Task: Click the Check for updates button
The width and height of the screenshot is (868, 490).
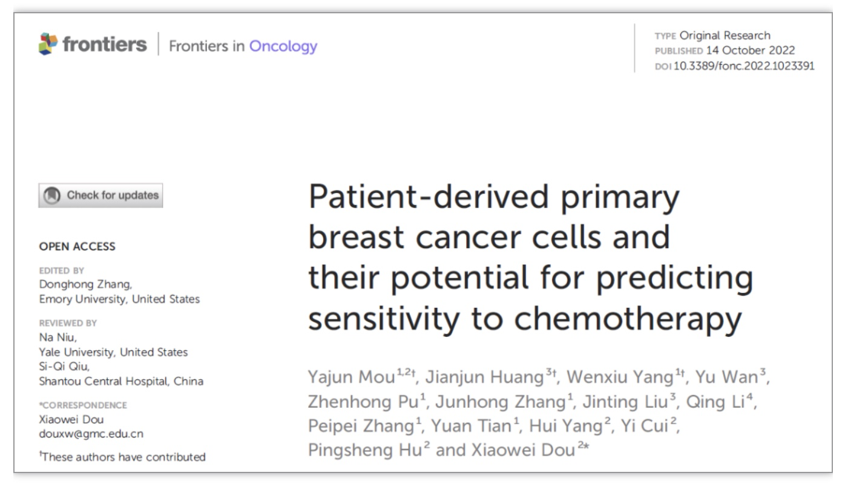Action: (101, 195)
